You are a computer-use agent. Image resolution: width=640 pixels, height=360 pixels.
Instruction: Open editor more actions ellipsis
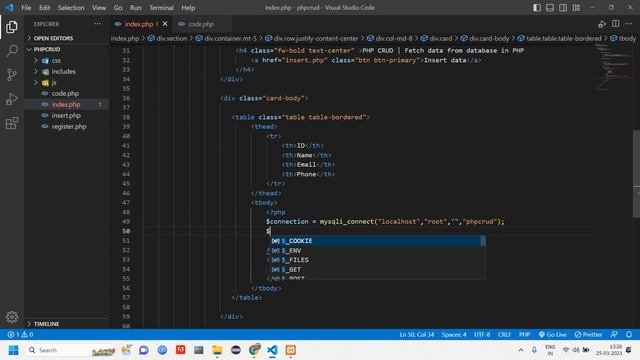pyautogui.click(x=629, y=24)
